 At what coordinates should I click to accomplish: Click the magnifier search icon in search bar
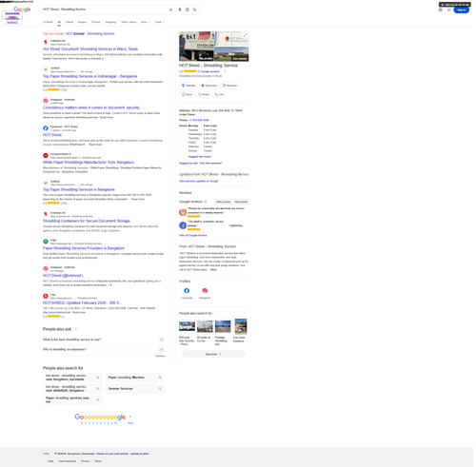point(194,10)
